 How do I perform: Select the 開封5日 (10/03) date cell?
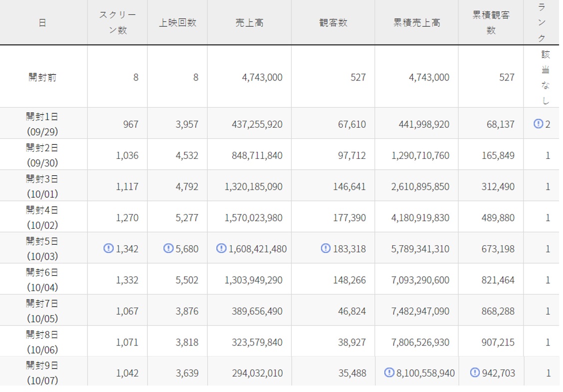42,248
